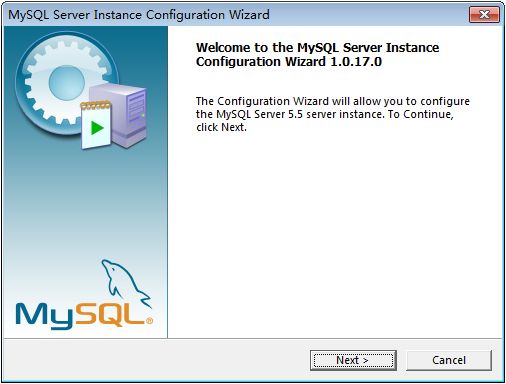Click the Welcome heading text

pyautogui.click(x=317, y=54)
